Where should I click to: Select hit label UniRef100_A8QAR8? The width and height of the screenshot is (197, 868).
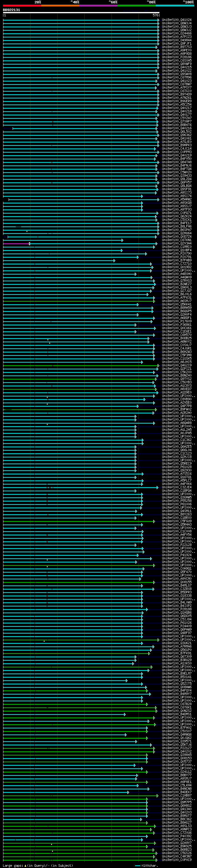click(177, 423)
